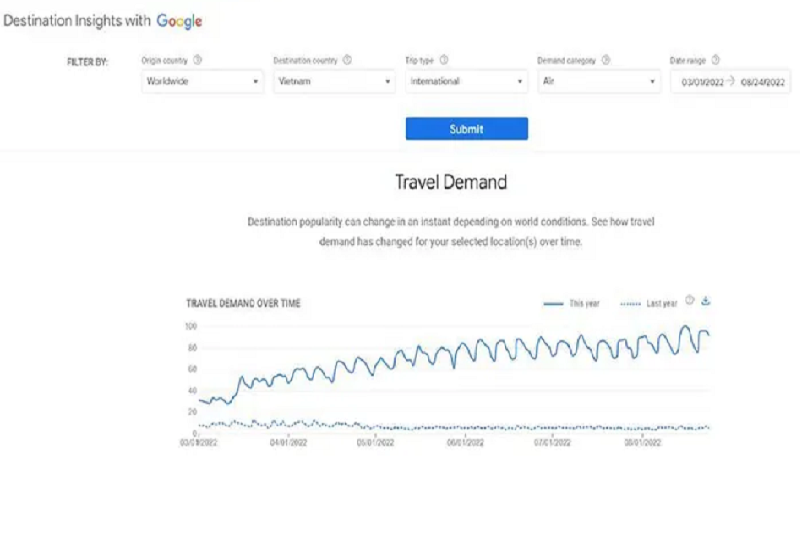Click the Trip type help icon
Viewport: 800px width, 533px height.
click(444, 60)
